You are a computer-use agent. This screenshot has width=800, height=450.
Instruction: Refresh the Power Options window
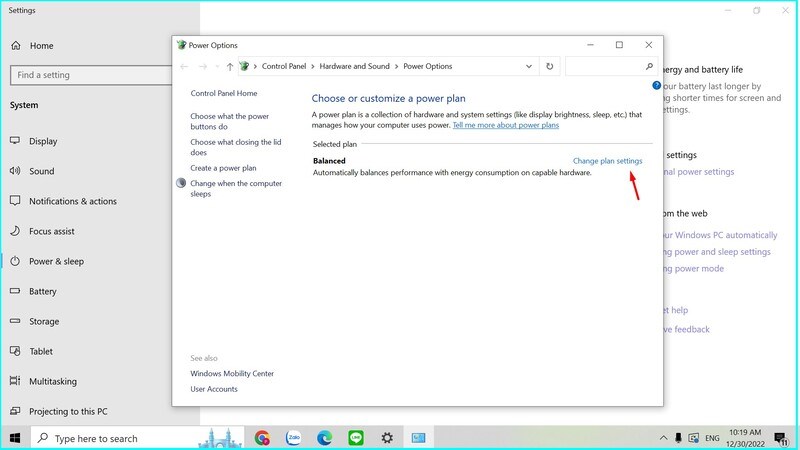pos(549,66)
